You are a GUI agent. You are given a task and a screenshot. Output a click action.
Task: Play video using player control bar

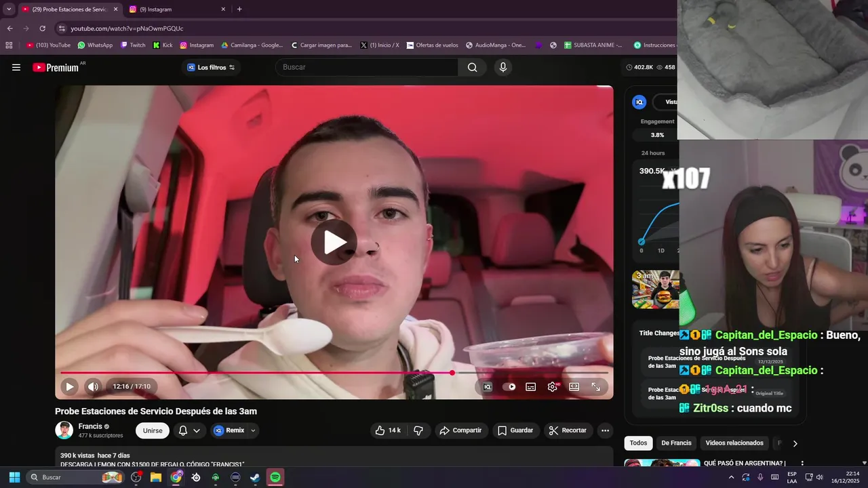coord(69,386)
